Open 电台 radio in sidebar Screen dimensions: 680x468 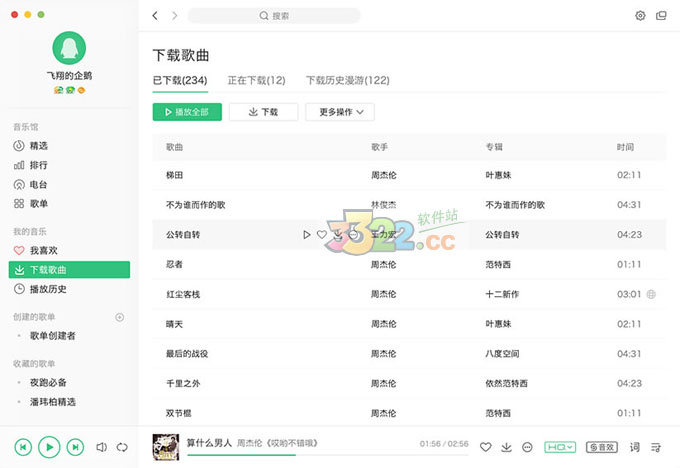tap(30, 185)
